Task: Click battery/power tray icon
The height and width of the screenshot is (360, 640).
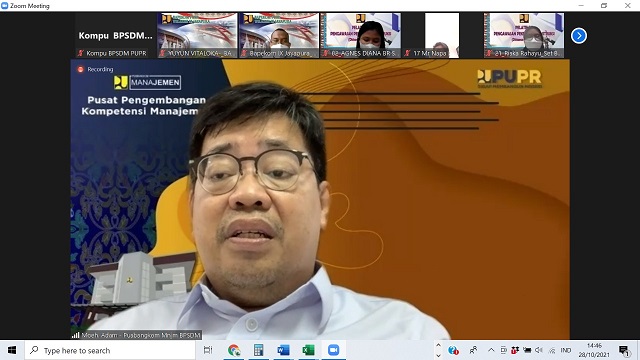Action: pyautogui.click(x=527, y=350)
